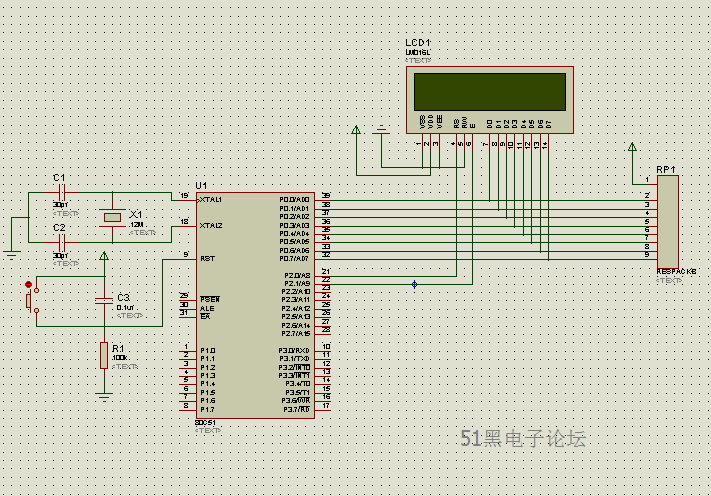Click the P3.1/TXD pin label
Viewport: 711px width, 496px height.
(294, 359)
